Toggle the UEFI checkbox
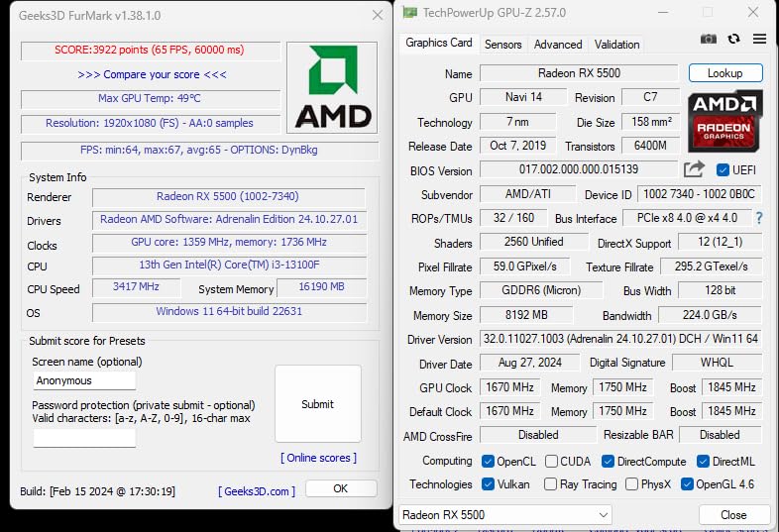Screen dimensions: 779x532 [723, 169]
